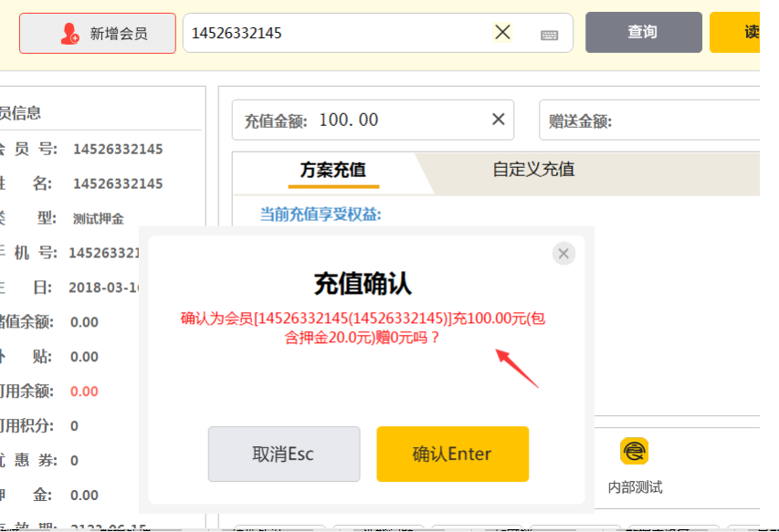Clear the member search box with X
Image resolution: width=779 pixels, height=532 pixels.
click(x=502, y=33)
